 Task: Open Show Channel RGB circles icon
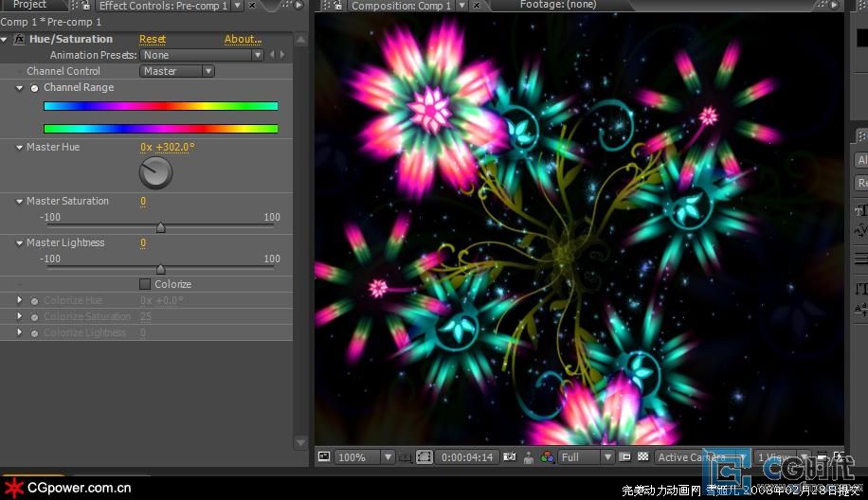tap(548, 456)
